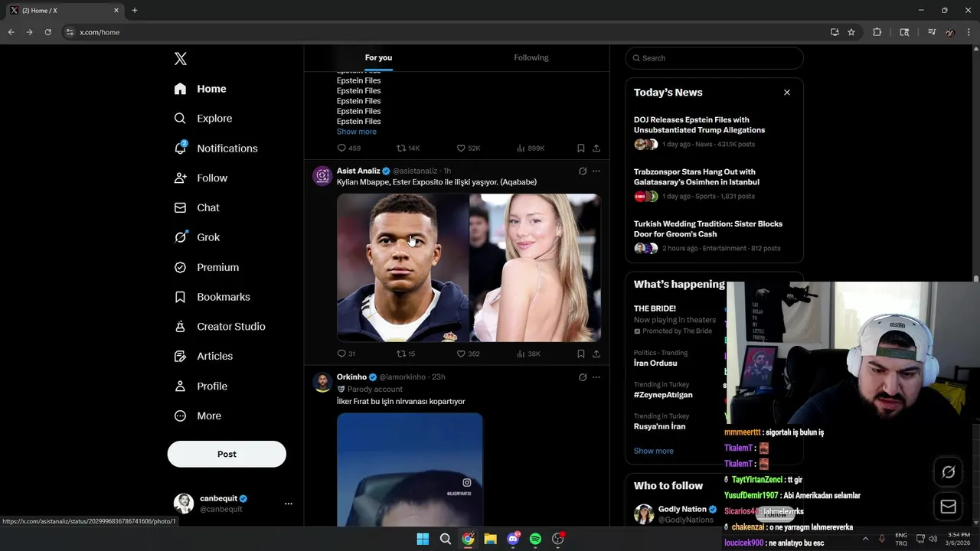
Task: Like the Epstein Files post (52K)
Action: [x=468, y=148]
